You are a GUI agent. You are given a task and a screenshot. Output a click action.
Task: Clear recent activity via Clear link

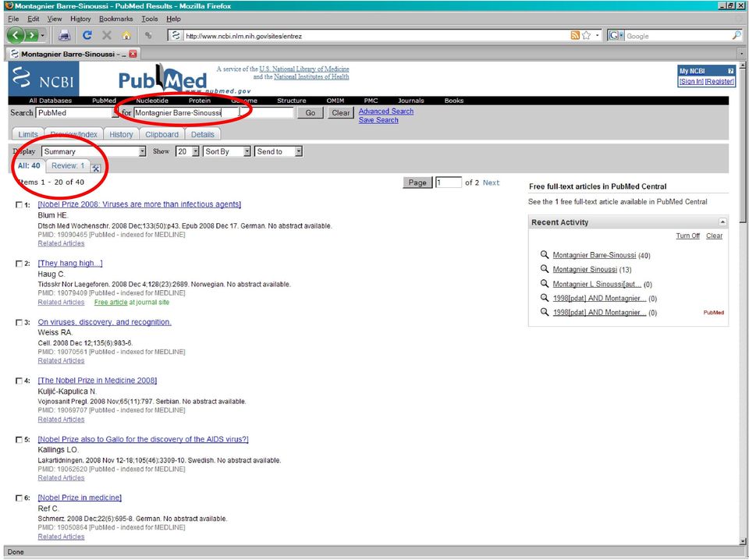[x=714, y=236]
